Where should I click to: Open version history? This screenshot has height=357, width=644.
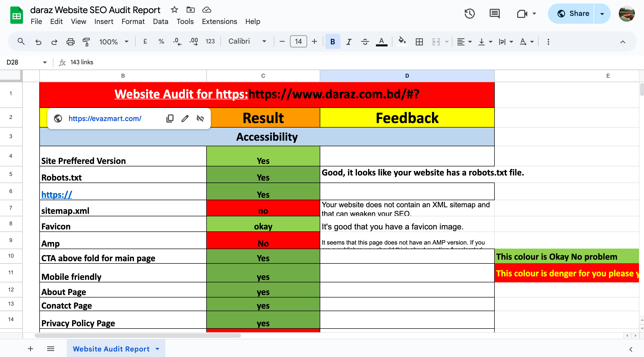[x=470, y=14]
